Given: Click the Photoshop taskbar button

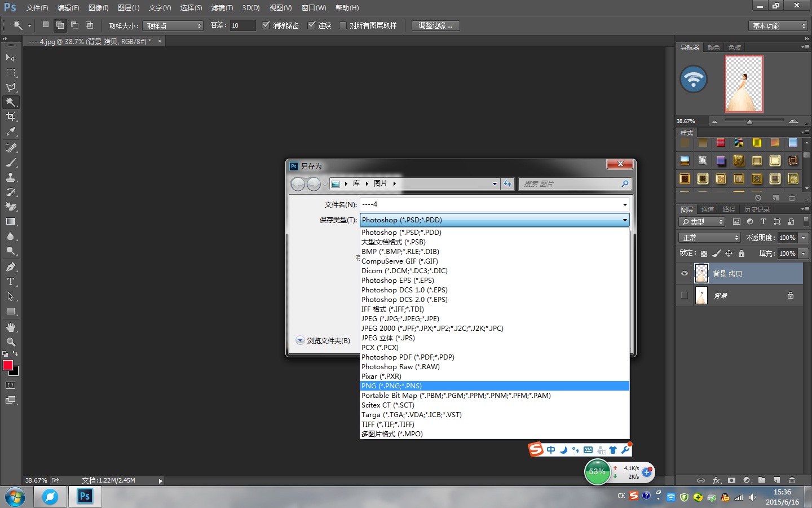Looking at the screenshot, I should tap(85, 497).
